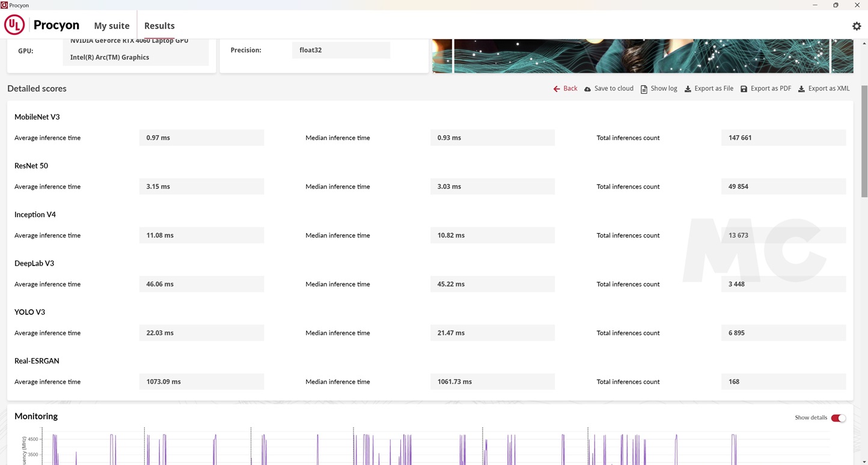
Task: Click the Export as XML download icon
Action: click(x=801, y=89)
